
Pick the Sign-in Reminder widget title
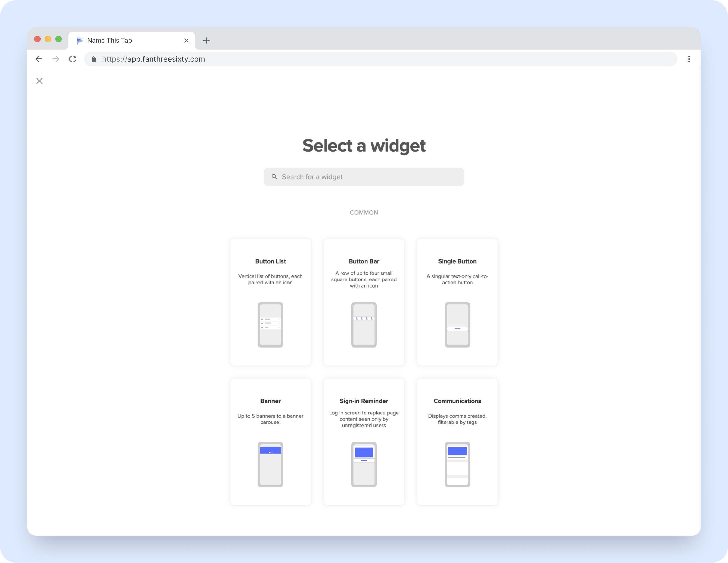(364, 401)
